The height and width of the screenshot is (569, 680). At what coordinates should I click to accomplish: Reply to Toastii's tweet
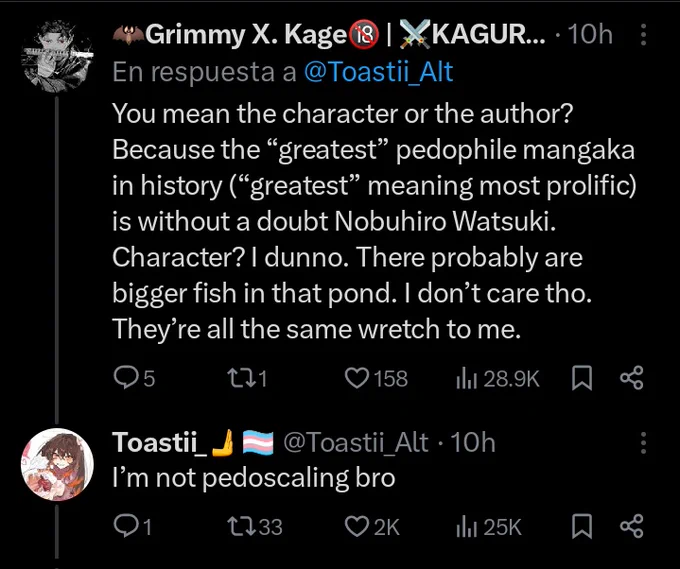124,526
